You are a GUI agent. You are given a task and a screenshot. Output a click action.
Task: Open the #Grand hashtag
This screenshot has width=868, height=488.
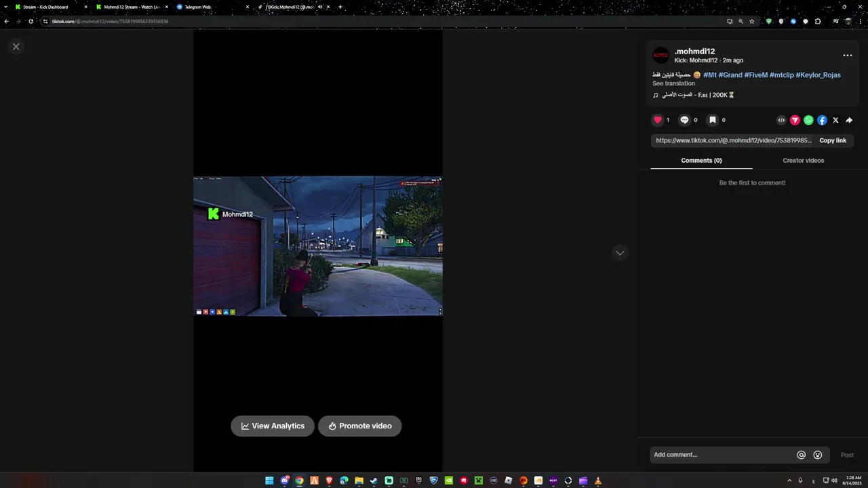[x=730, y=75]
